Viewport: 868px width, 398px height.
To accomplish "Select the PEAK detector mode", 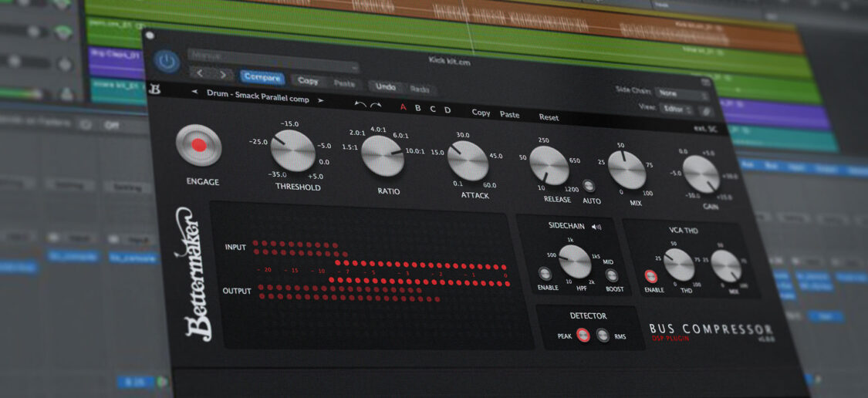I will coord(583,335).
